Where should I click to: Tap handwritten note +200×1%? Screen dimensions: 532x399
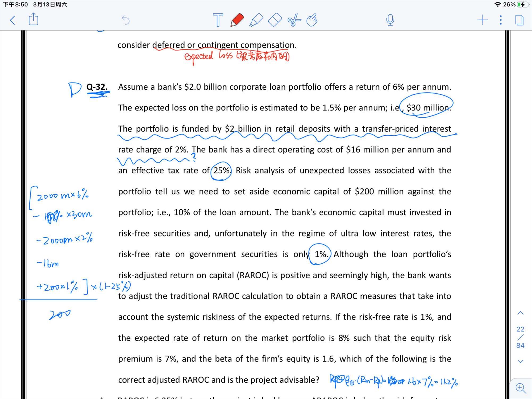[57, 287]
